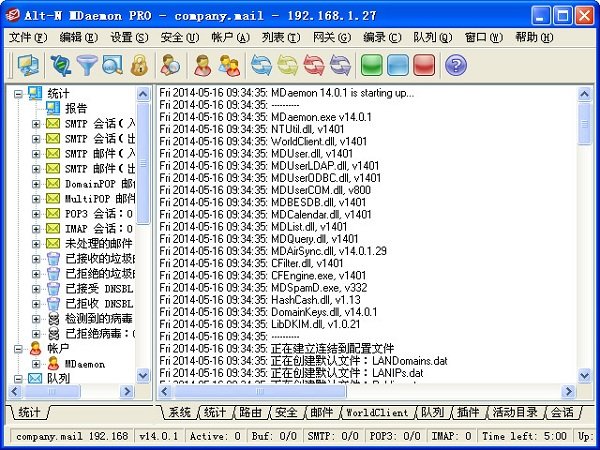Expand the 未处理的邮件 tree node
Image resolution: width=600 pixels, height=450 pixels.
[x=36, y=244]
